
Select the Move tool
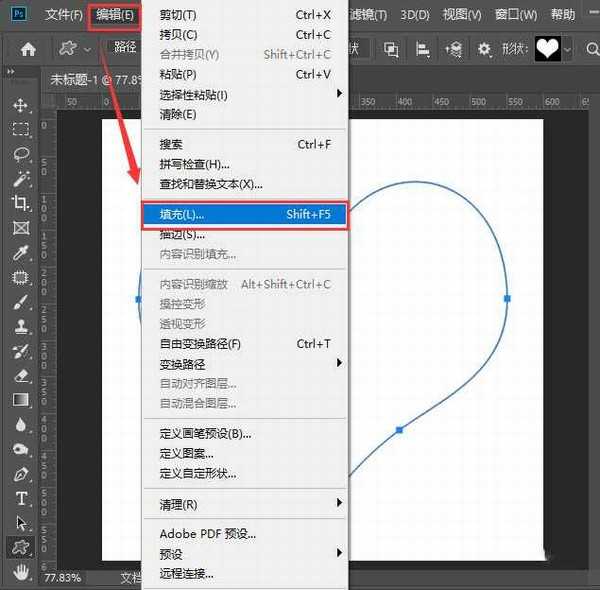pyautogui.click(x=20, y=105)
